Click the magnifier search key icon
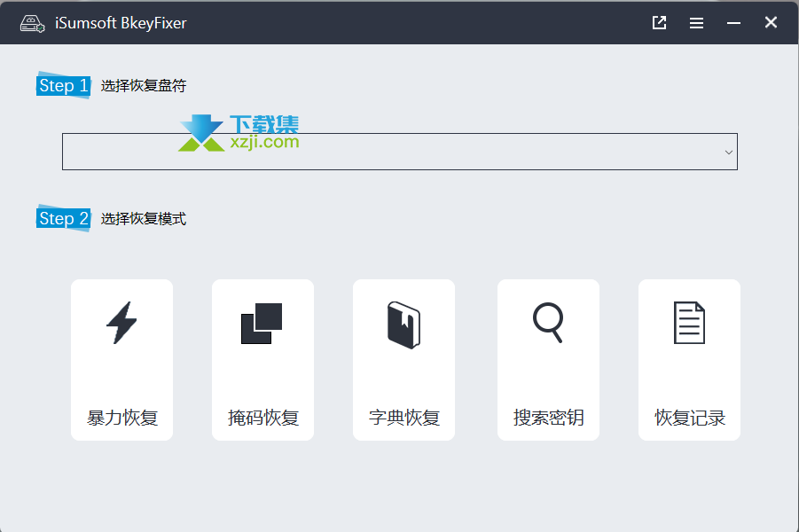 click(548, 323)
